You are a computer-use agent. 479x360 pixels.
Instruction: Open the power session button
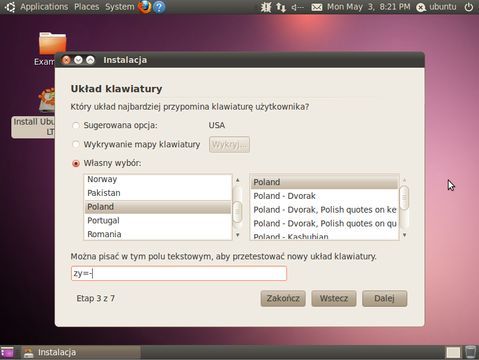click(469, 7)
